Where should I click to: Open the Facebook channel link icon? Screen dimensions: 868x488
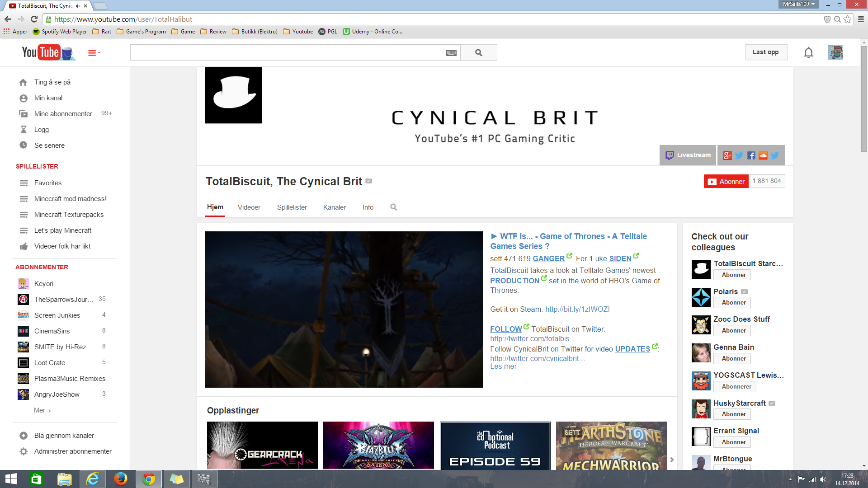click(751, 155)
